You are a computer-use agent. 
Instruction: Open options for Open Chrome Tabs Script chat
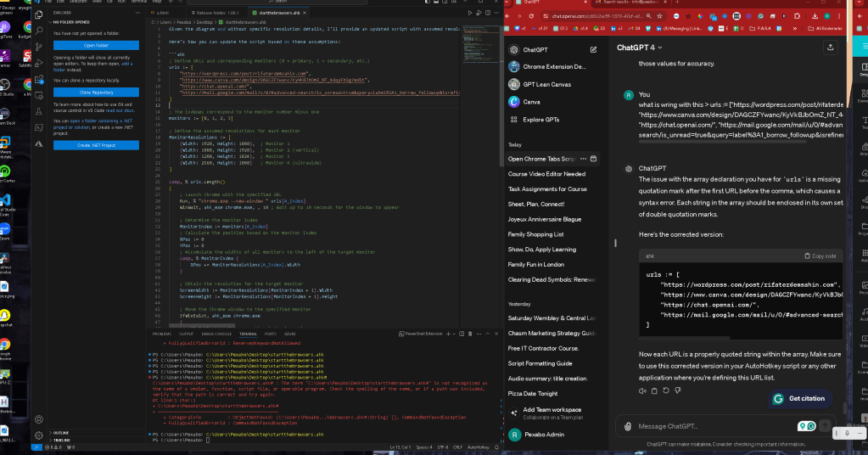(x=583, y=159)
